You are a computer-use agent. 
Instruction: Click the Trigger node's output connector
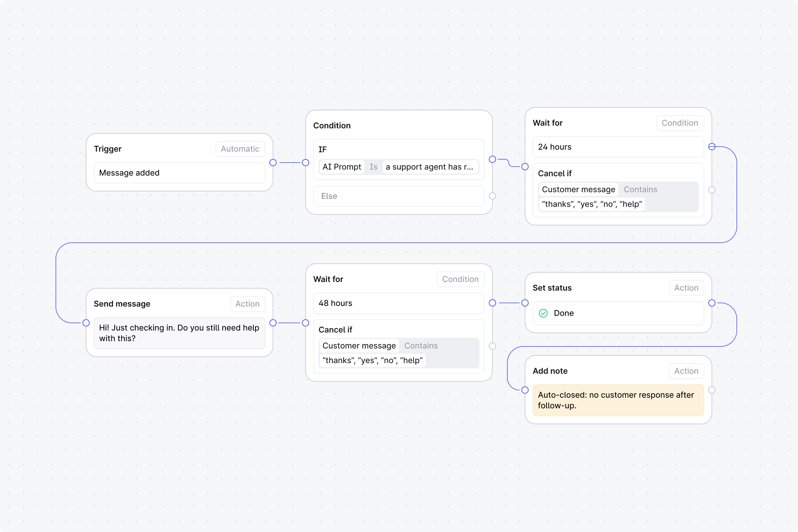pyautogui.click(x=273, y=163)
